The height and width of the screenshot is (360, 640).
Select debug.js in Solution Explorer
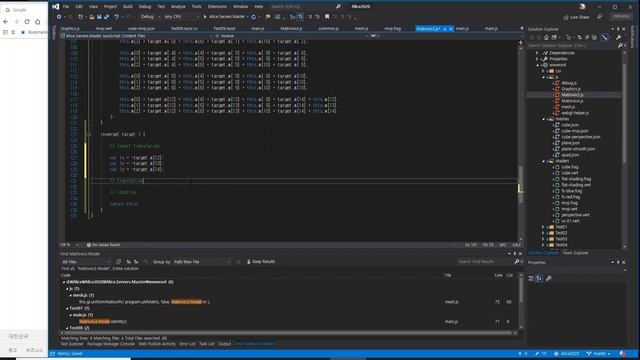coord(569,83)
